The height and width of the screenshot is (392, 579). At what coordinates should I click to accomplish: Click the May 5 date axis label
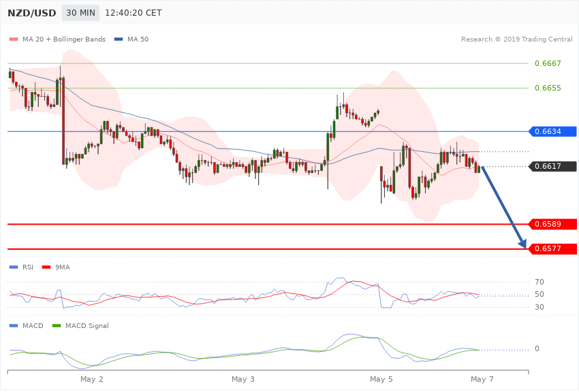[x=381, y=379]
